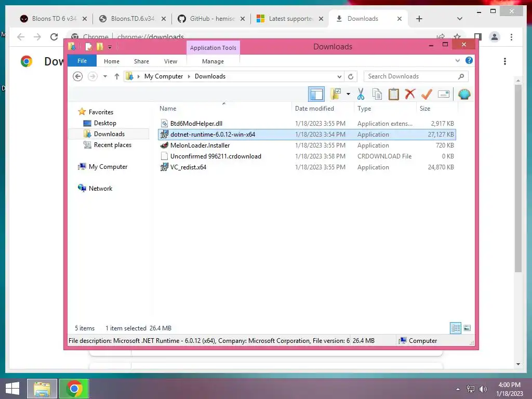Cut the selection with the scissors icon
Screen dimensions: 532x399
point(361,94)
